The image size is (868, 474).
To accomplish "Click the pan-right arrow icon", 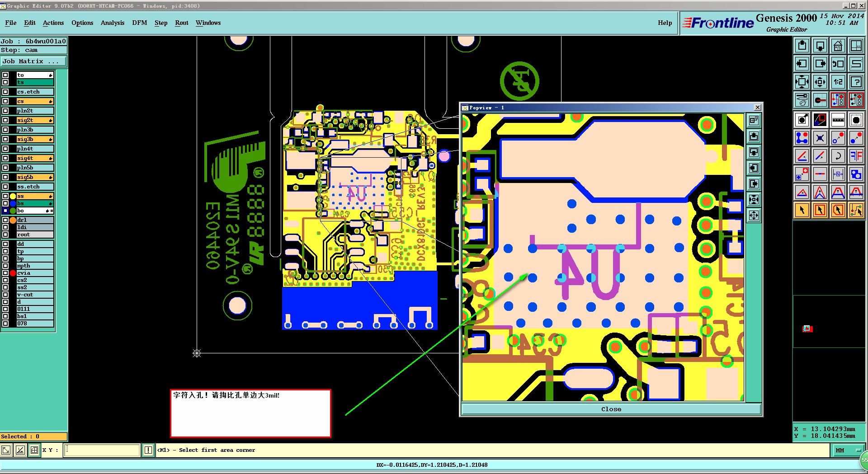I will [820, 64].
